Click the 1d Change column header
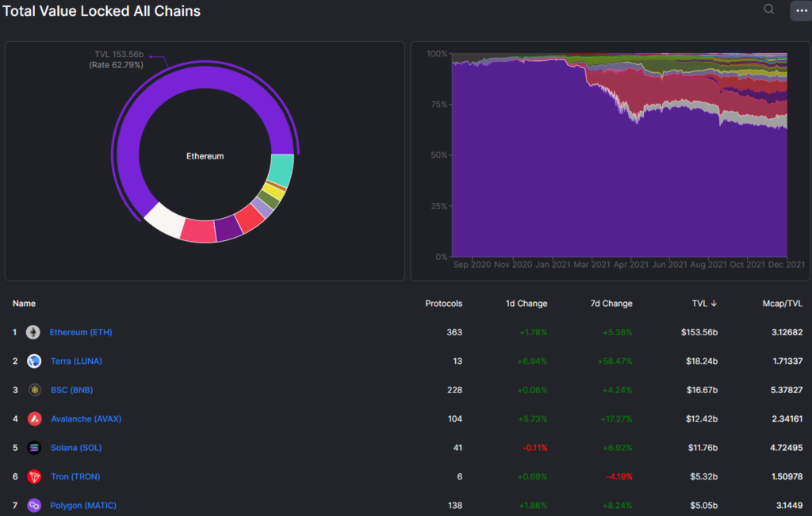Viewport: 812px width, 516px height. tap(527, 304)
